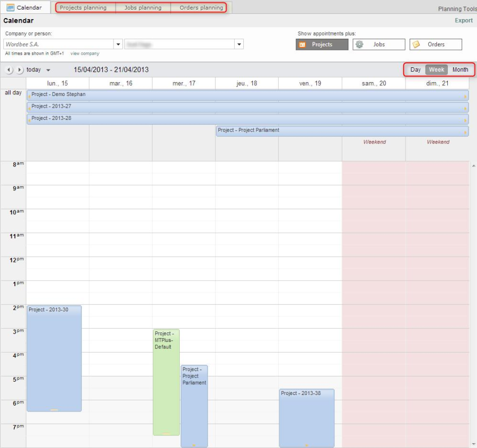Open the today date dropdown arrow

48,70
